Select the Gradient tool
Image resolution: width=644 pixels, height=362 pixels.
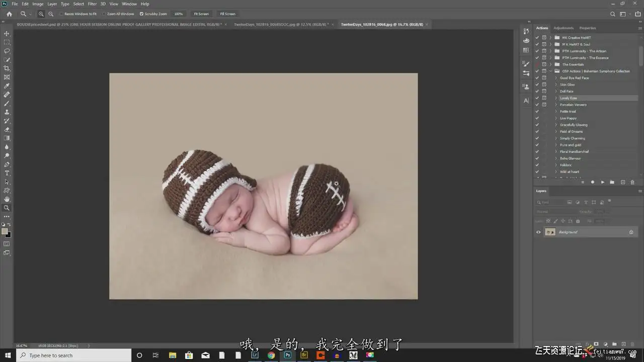[x=7, y=138]
